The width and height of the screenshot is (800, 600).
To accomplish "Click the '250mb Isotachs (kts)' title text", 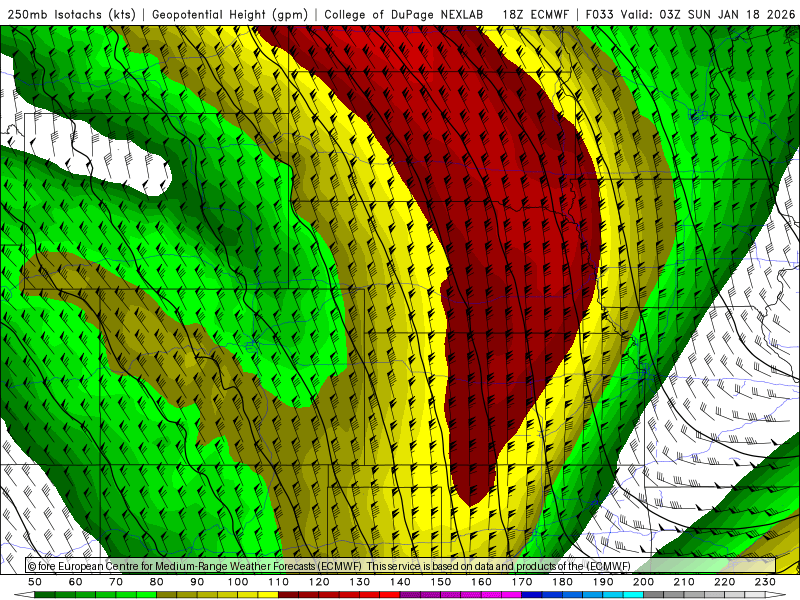I will tap(72, 15).
